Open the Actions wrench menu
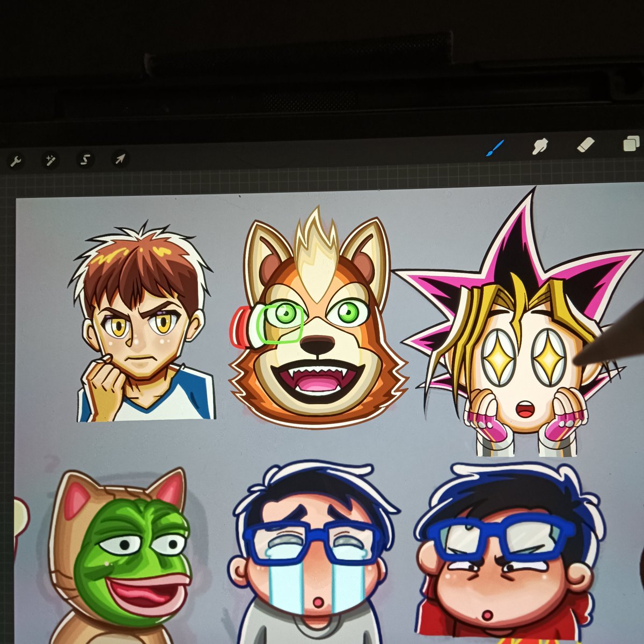Image resolution: width=644 pixels, height=644 pixels. [17, 160]
